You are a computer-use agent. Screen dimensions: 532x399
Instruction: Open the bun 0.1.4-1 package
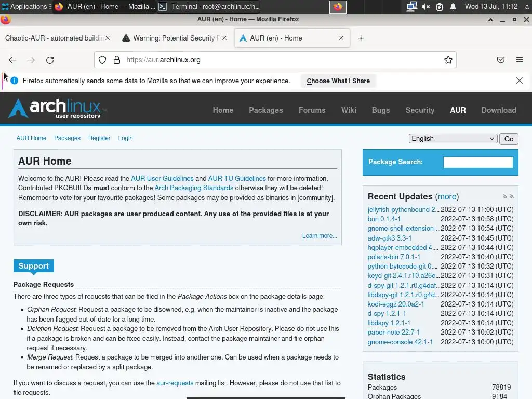coord(384,219)
